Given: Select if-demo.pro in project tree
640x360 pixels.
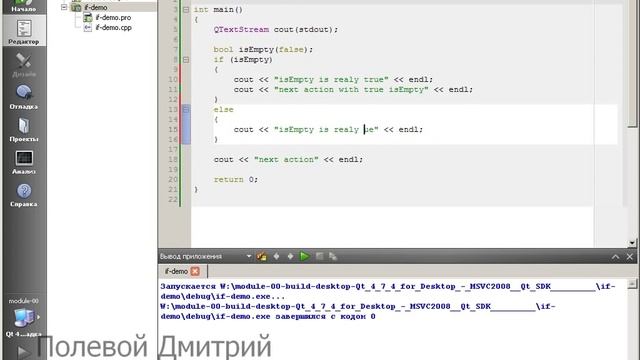Looking at the screenshot, I should [x=113, y=18].
